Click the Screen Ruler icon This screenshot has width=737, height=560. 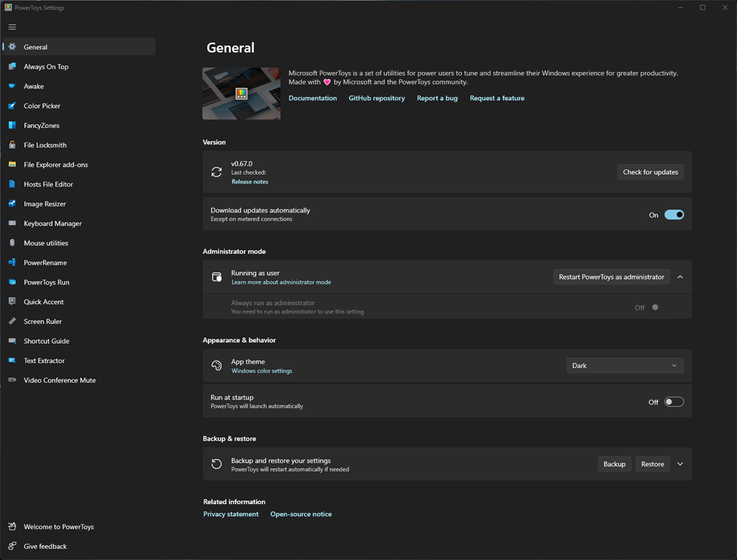click(12, 321)
